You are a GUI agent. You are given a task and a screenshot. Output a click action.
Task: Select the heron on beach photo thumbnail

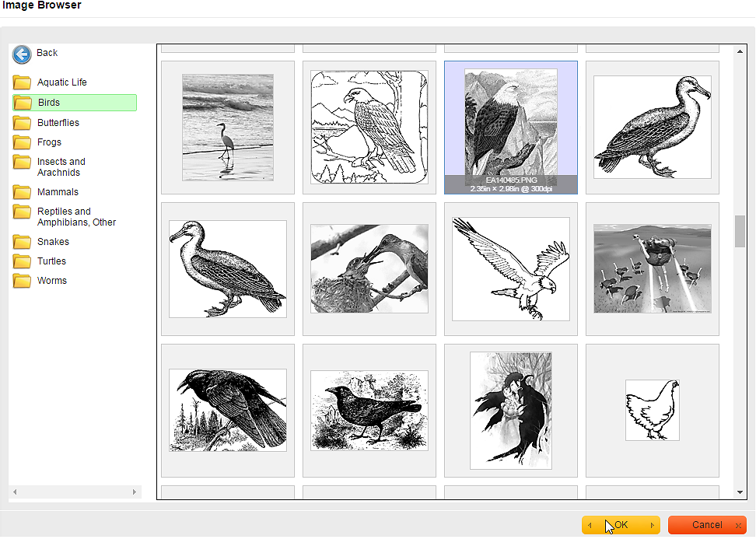[x=228, y=128]
